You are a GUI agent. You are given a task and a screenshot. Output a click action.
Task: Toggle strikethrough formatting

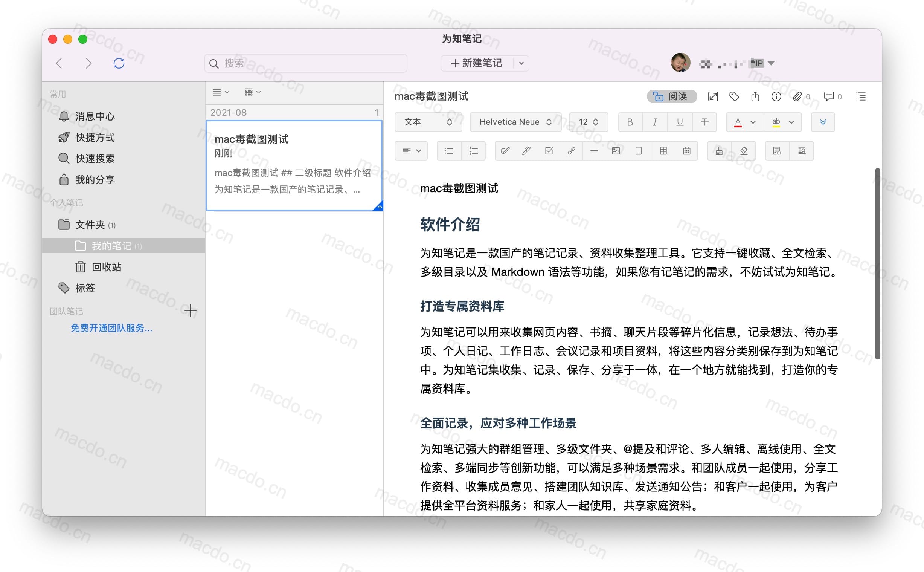point(704,122)
